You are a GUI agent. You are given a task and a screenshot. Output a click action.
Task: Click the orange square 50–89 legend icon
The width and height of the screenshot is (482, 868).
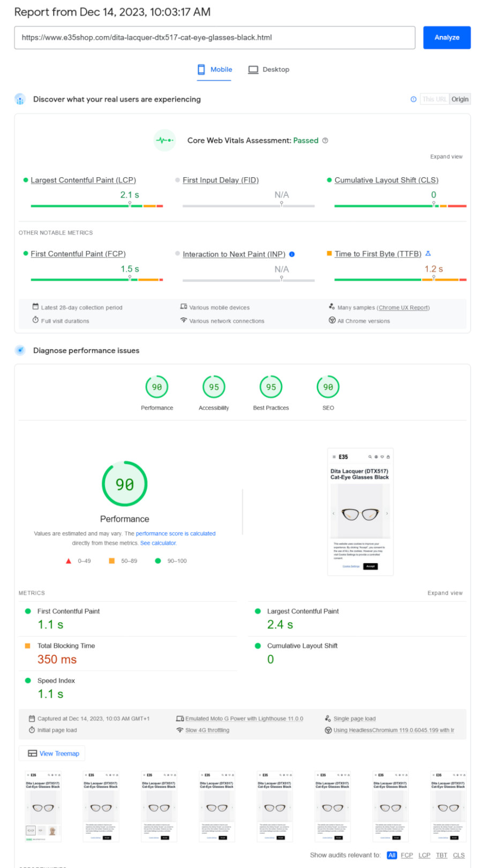tap(112, 561)
